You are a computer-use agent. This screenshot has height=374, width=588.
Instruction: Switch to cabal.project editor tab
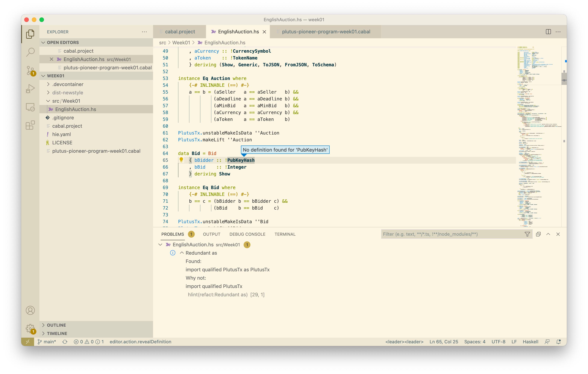(180, 32)
